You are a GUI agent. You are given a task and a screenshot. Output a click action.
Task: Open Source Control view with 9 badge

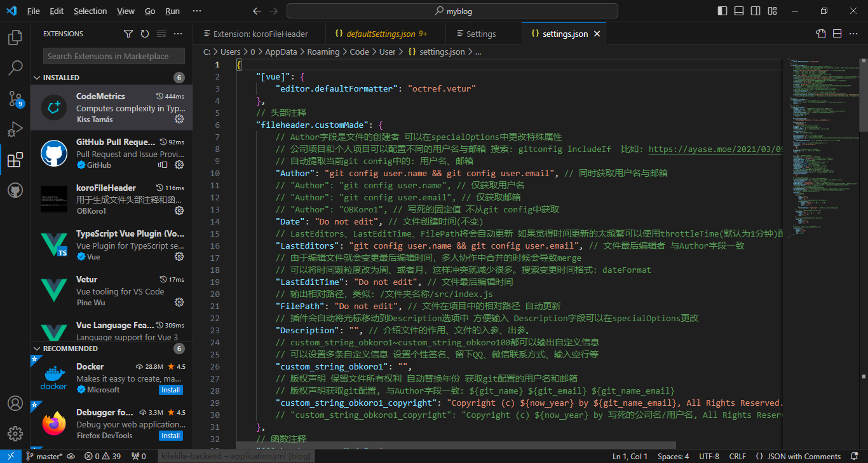point(15,99)
